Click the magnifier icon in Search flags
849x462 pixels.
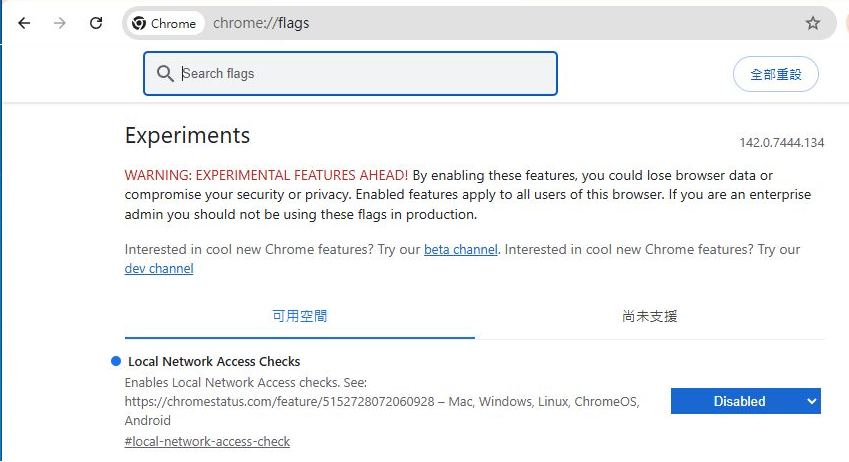point(165,74)
